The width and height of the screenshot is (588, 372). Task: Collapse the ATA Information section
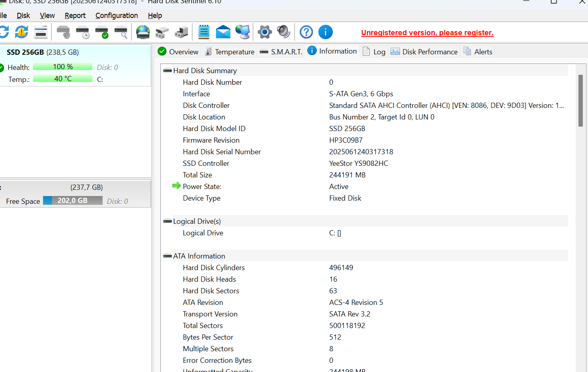pyautogui.click(x=168, y=256)
